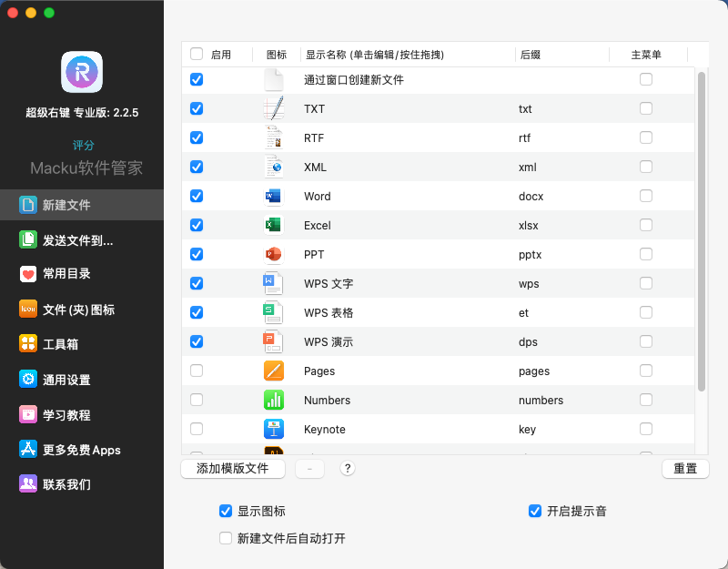Click the WPS 表格 display name
The width and height of the screenshot is (728, 569).
point(329,312)
